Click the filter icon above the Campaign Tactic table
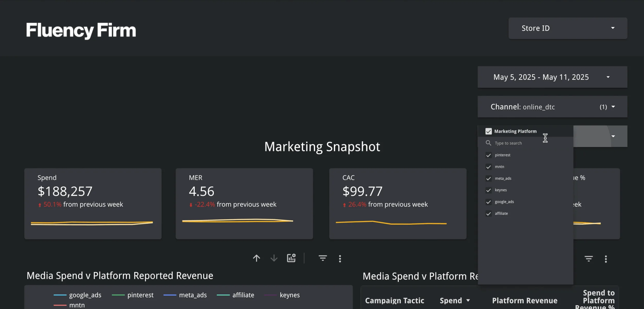The image size is (644, 309). pos(589,259)
